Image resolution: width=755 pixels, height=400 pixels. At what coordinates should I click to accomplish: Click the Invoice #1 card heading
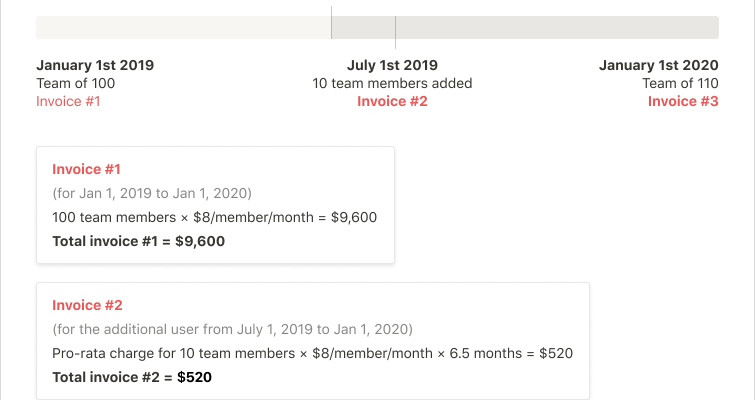pyautogui.click(x=86, y=169)
